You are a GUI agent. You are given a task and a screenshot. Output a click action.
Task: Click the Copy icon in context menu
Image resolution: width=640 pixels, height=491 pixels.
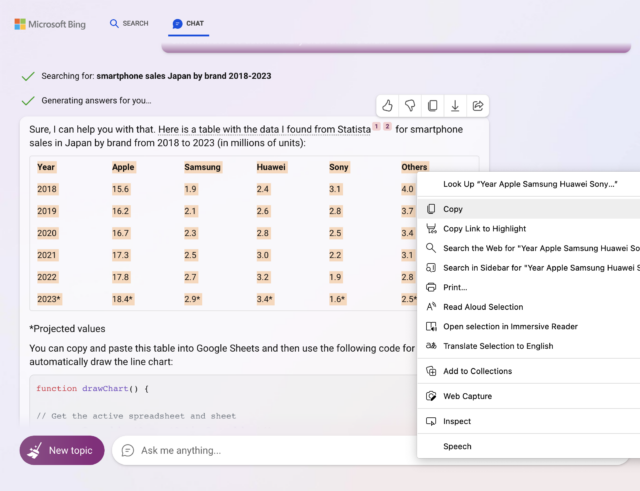pos(431,209)
